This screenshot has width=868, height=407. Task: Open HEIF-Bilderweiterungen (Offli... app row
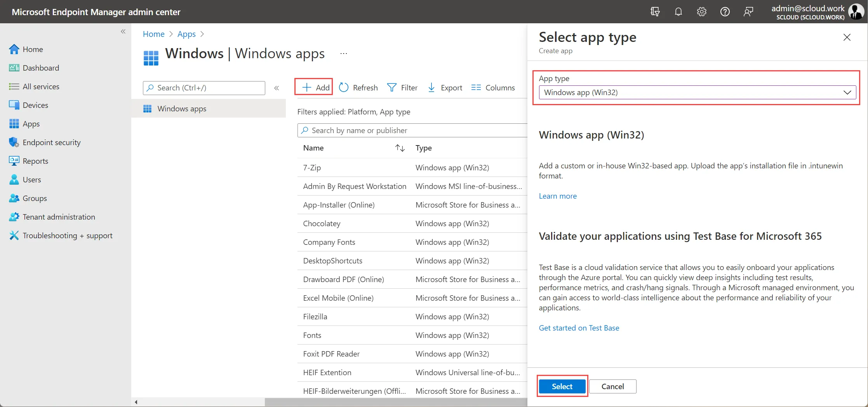pos(412,390)
